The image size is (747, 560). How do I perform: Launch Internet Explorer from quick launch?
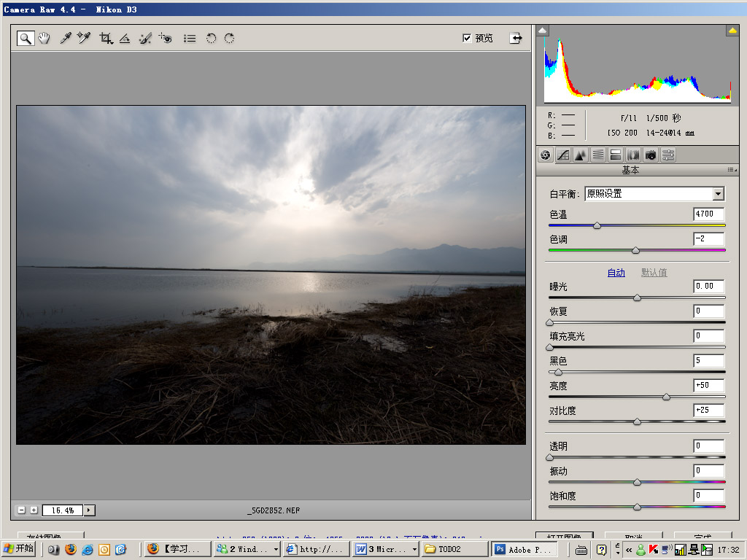point(88,549)
